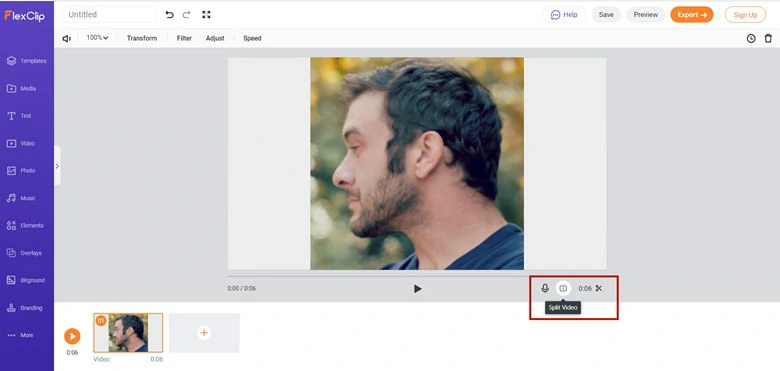780x371 pixels.
Task: Click the undo arrow icon
Action: pyautogui.click(x=170, y=15)
